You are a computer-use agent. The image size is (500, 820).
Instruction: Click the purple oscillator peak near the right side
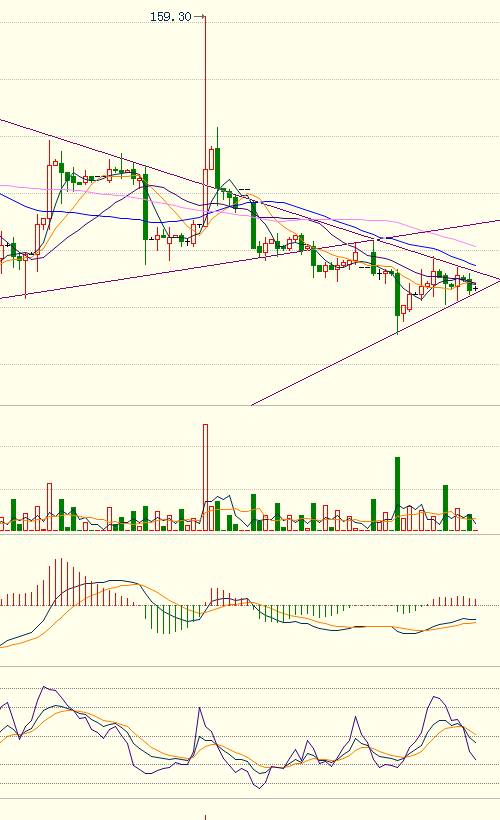pos(435,698)
